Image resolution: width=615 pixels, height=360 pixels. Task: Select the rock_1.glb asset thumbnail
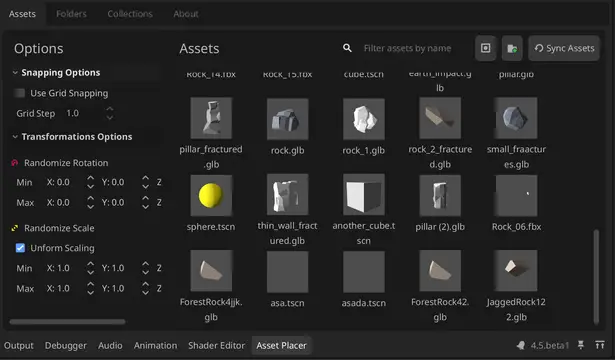point(364,119)
